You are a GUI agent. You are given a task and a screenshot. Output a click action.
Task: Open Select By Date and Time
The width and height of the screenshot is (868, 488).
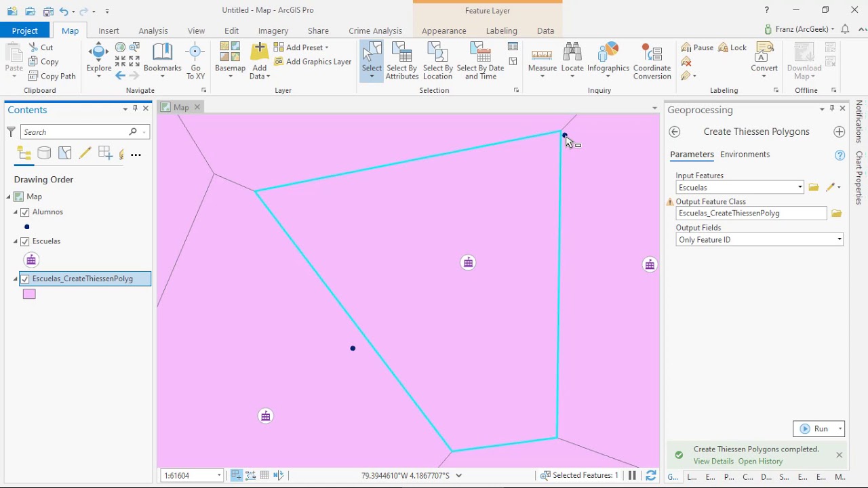(x=480, y=60)
